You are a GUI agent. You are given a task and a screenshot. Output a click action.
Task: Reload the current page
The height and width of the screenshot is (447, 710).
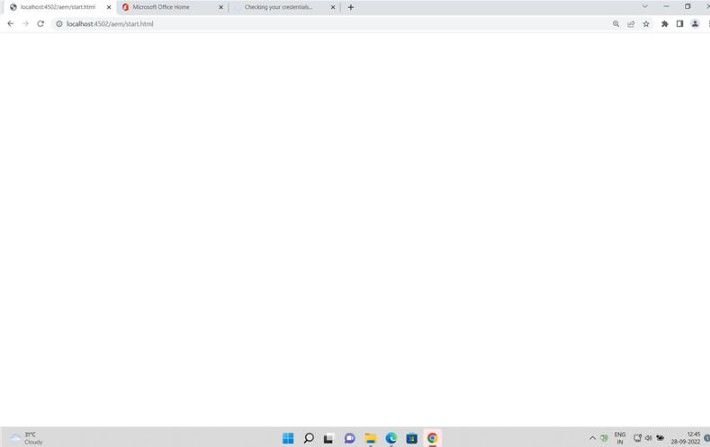click(x=40, y=23)
